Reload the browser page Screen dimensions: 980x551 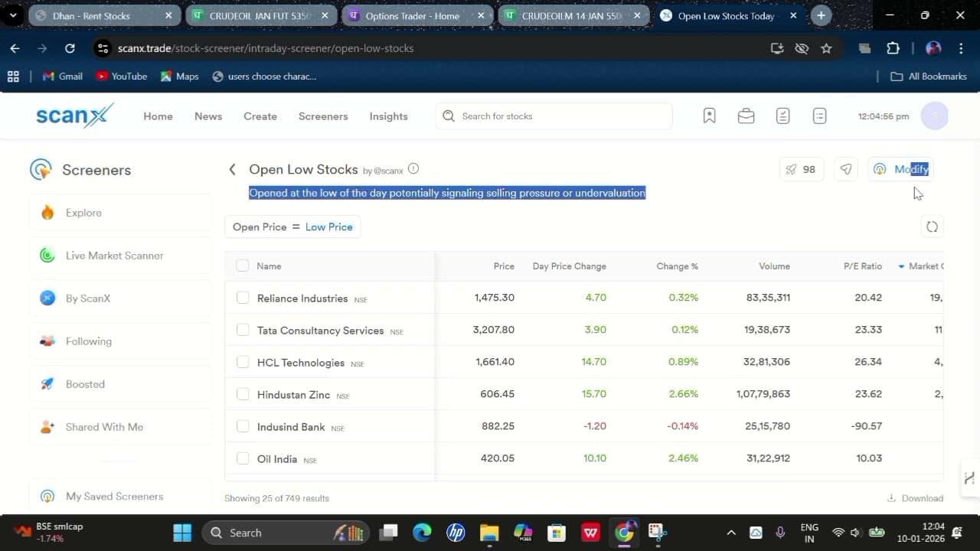coord(70,48)
